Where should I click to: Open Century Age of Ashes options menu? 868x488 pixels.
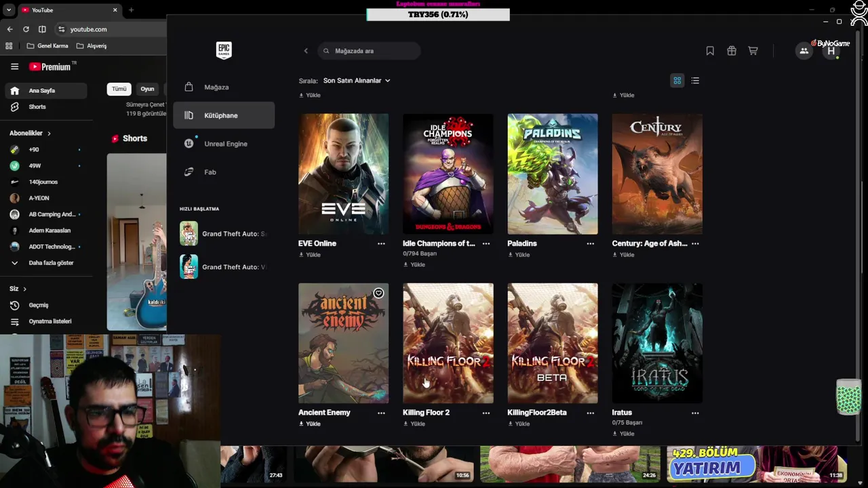pyautogui.click(x=695, y=243)
